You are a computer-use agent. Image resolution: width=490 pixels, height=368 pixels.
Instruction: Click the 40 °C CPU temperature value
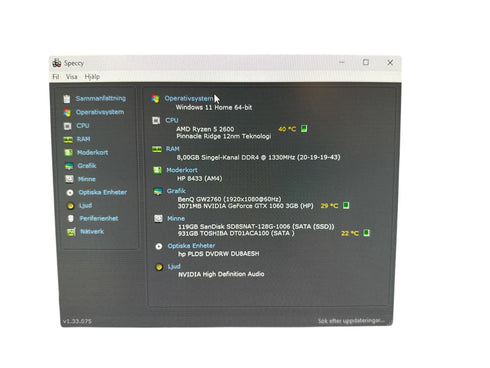point(287,129)
